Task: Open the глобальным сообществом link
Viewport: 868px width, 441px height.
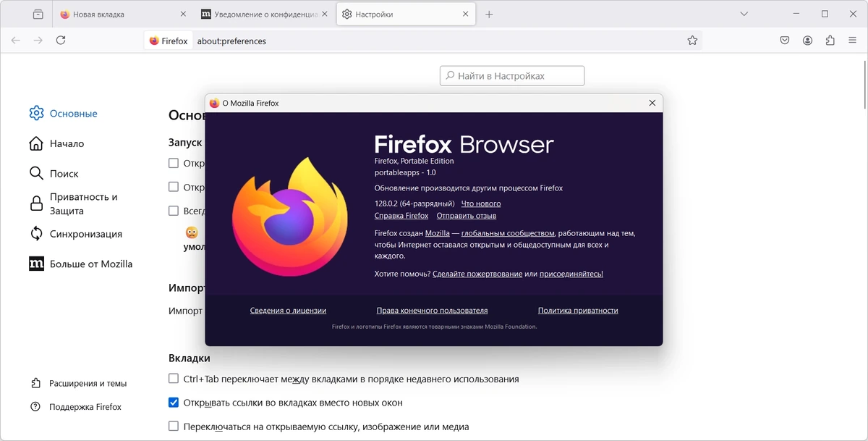Action: (508, 233)
